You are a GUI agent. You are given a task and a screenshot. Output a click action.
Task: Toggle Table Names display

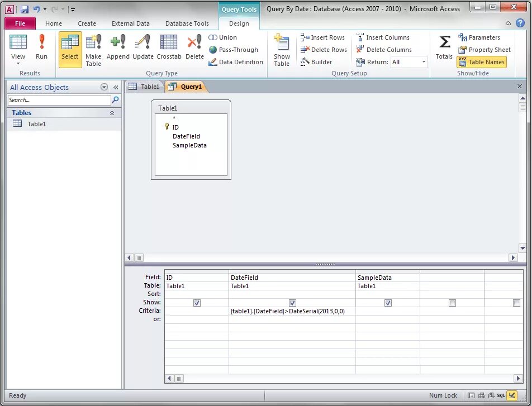pos(482,62)
